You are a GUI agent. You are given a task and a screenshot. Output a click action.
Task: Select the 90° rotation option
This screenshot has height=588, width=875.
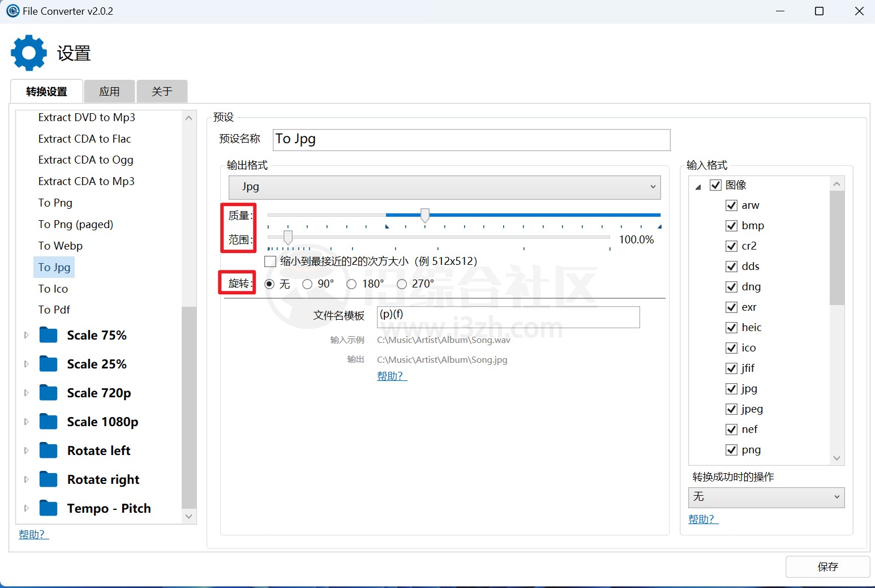308,284
